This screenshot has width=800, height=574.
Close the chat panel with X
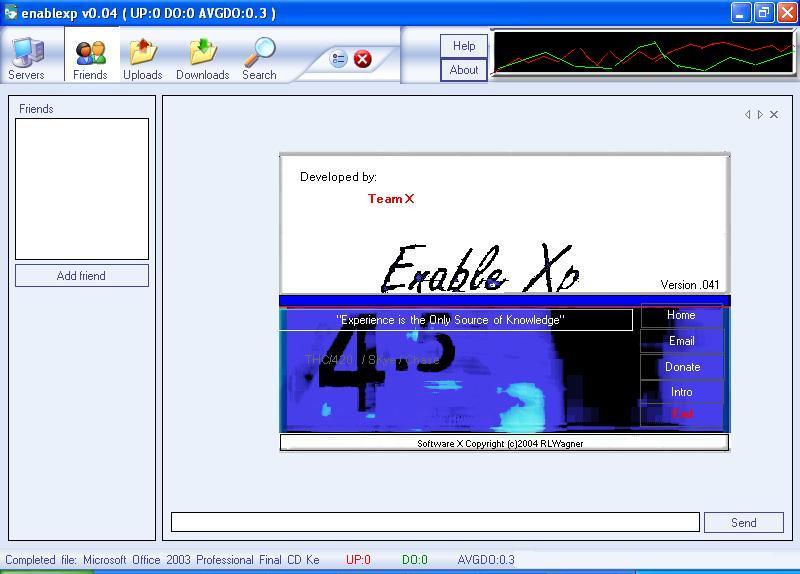tap(774, 114)
